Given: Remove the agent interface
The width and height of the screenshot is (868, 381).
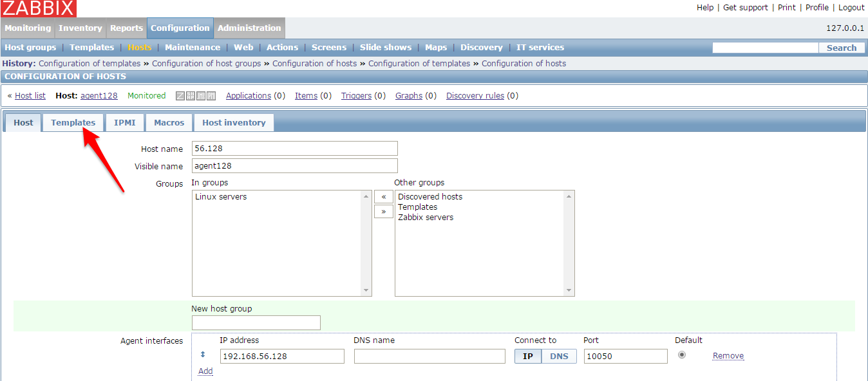Looking at the screenshot, I should 728,356.
